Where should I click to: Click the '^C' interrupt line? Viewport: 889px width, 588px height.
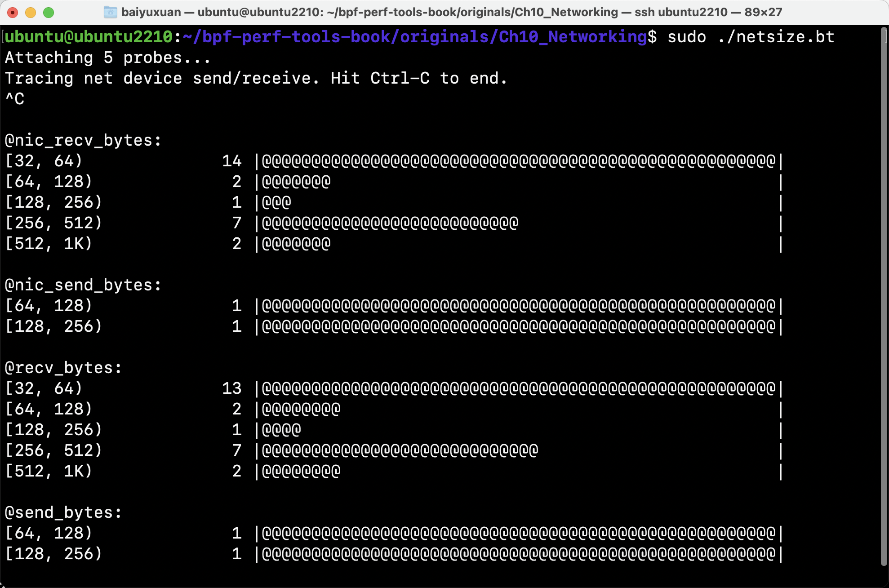pos(14,99)
